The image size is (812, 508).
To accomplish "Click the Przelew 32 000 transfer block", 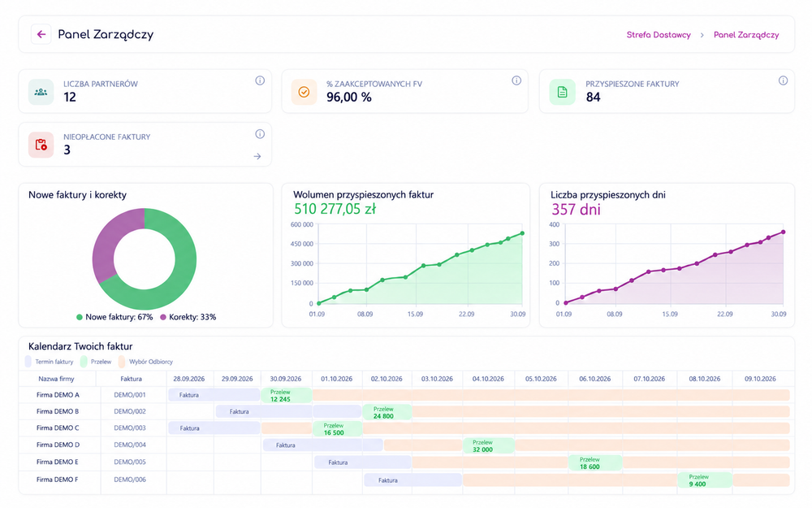I will [x=488, y=445].
